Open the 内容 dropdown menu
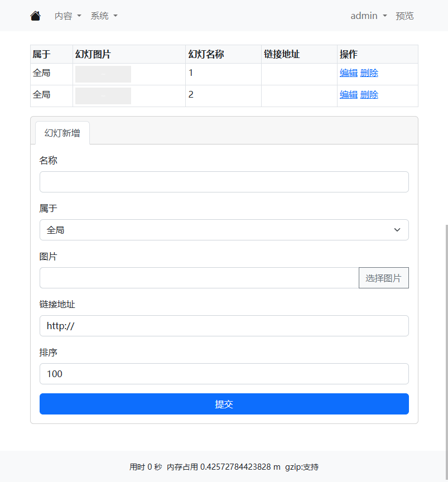Viewport: 448px width, 482px height. (68, 16)
